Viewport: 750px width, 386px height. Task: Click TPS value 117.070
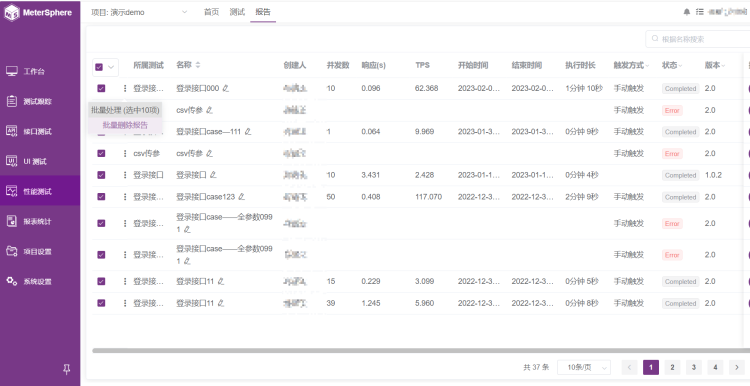pos(429,197)
